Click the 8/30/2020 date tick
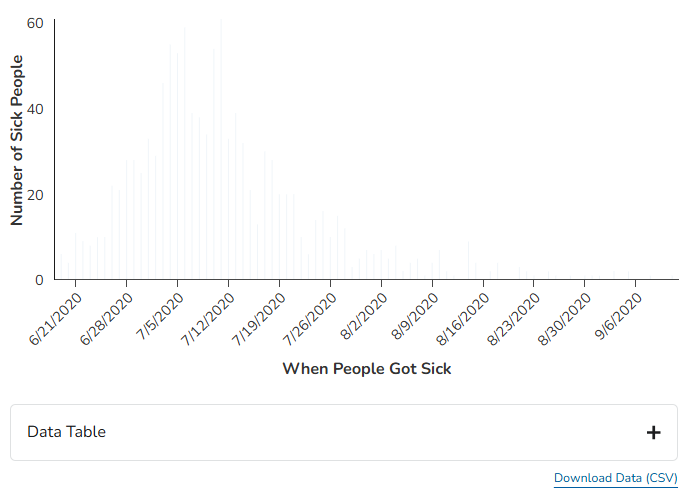Viewport: 692px width, 499px height. tap(566, 320)
